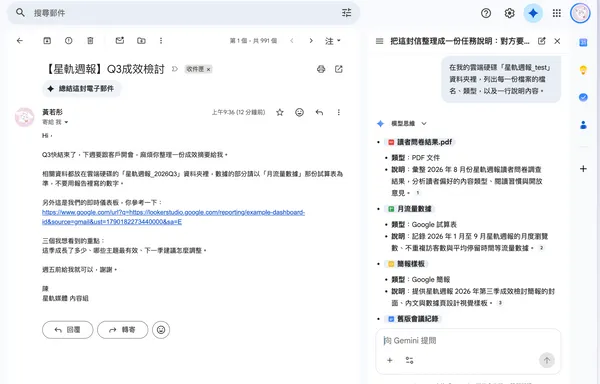Open Gemini tools settings icon
The height and width of the screenshot is (384, 600).
409,360
